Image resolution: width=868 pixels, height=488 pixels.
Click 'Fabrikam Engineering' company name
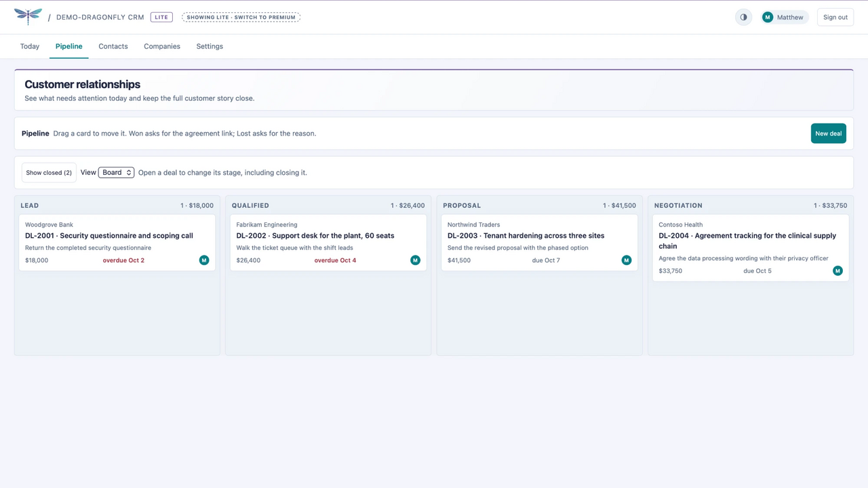tap(267, 225)
